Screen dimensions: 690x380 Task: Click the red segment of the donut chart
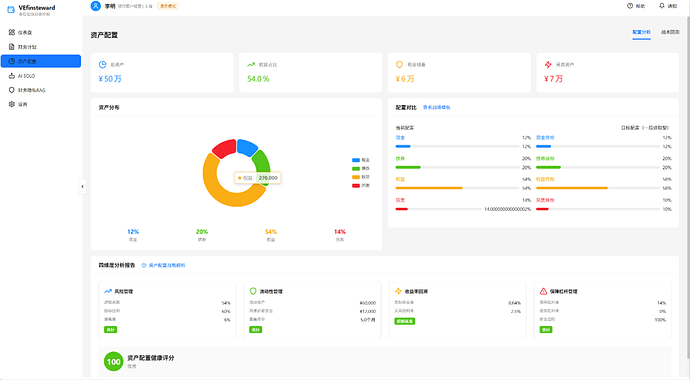click(x=224, y=148)
